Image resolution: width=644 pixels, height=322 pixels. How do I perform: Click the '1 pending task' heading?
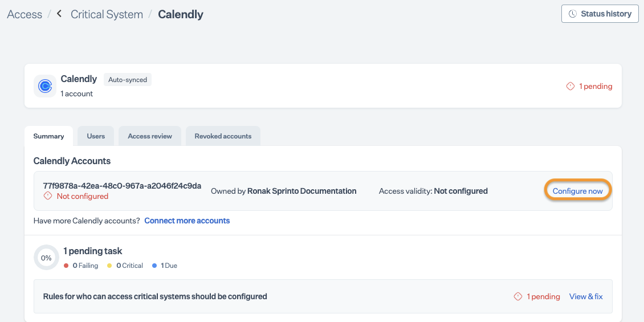[x=93, y=251]
